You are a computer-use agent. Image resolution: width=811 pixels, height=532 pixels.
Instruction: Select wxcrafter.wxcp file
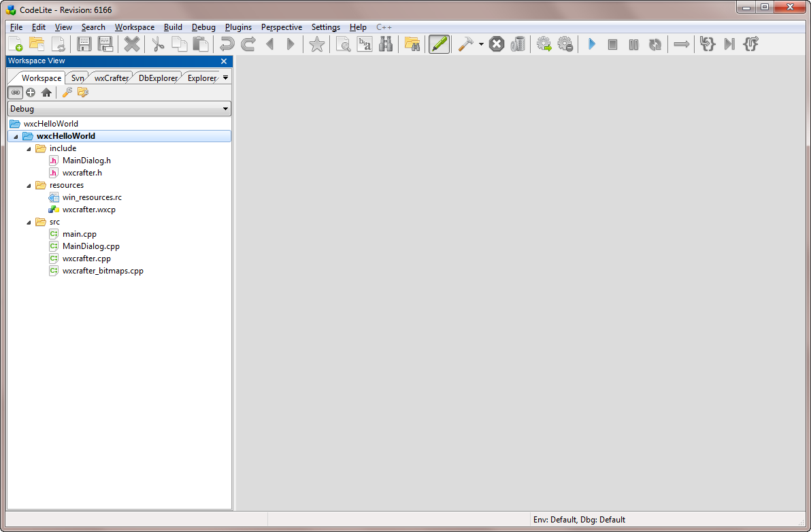(89, 210)
